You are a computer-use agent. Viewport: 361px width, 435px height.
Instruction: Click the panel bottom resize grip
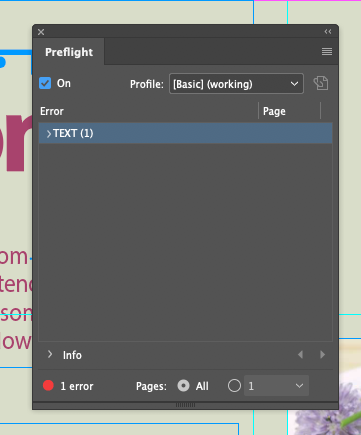click(x=186, y=405)
